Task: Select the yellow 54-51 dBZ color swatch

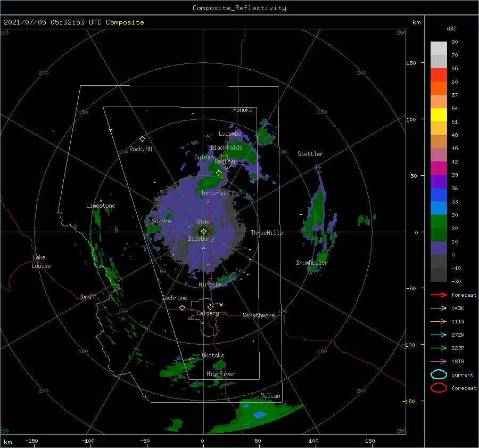Action: [x=439, y=115]
